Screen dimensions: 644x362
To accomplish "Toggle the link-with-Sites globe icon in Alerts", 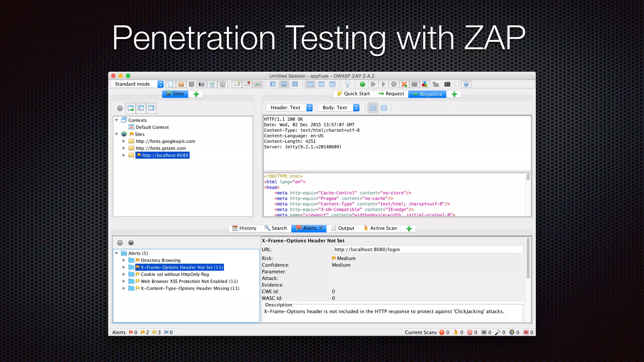I will click(131, 243).
